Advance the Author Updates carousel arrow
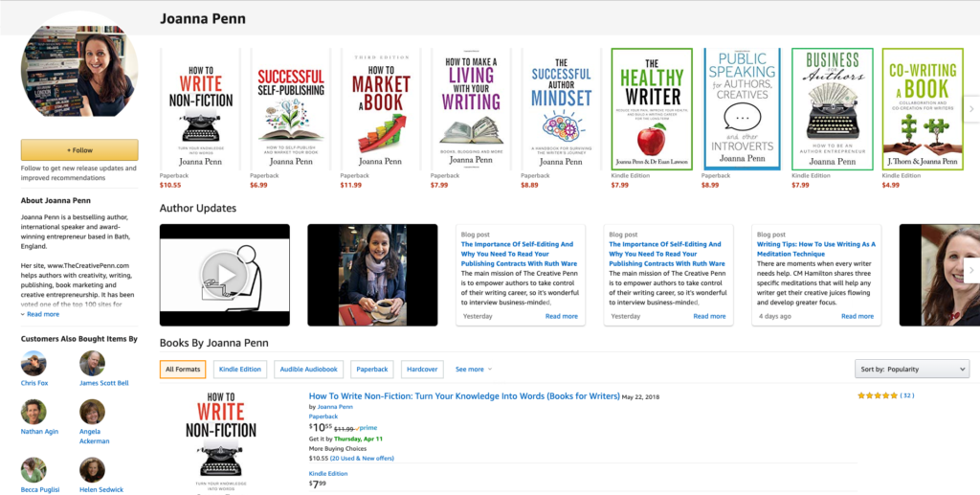The width and height of the screenshot is (980, 495). tap(971, 271)
